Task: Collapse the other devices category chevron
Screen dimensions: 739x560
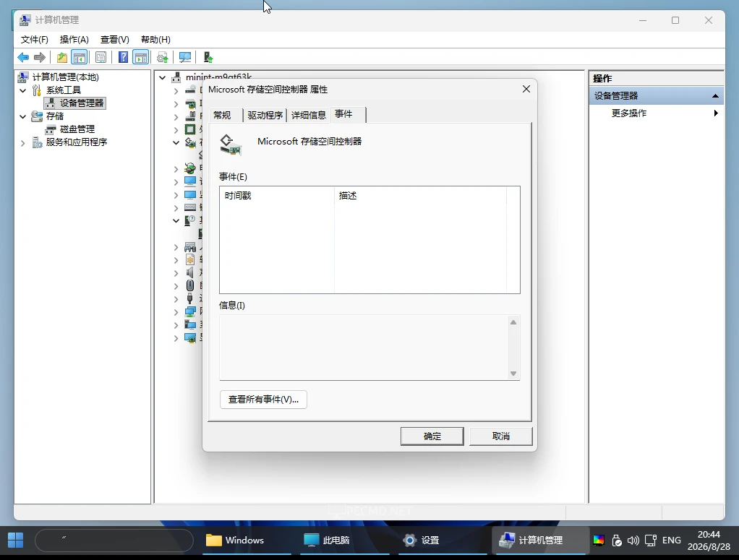Action: (176, 220)
